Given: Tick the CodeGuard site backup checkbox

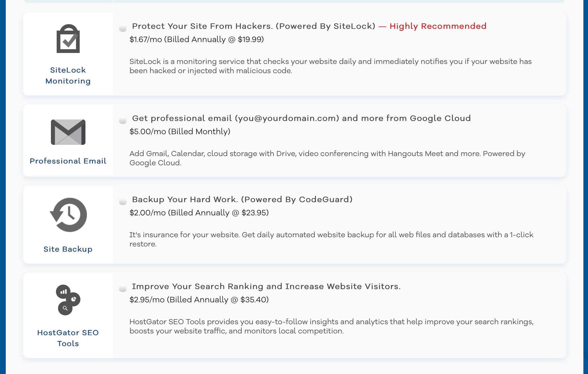Looking at the screenshot, I should tap(123, 201).
